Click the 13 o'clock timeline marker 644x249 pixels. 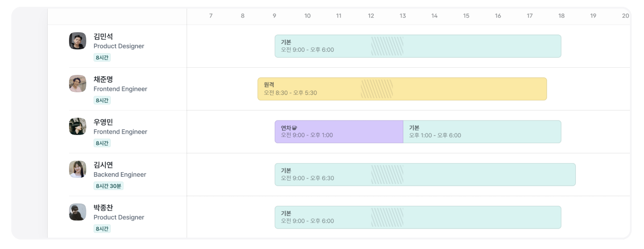pos(403,16)
